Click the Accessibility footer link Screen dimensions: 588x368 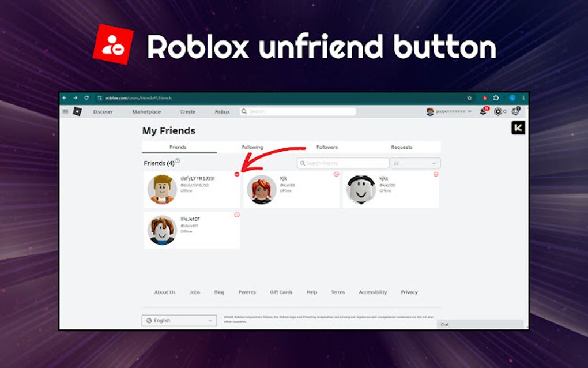coord(373,292)
